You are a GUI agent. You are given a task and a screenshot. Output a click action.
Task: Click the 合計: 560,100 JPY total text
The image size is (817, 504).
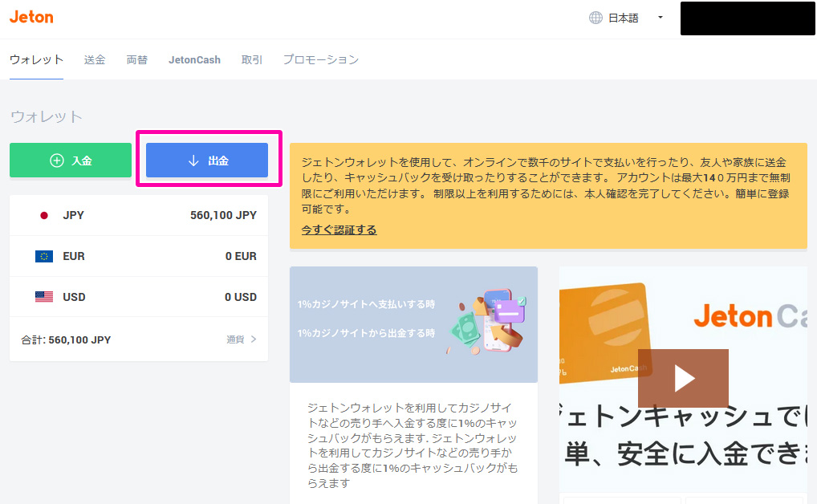tap(66, 339)
